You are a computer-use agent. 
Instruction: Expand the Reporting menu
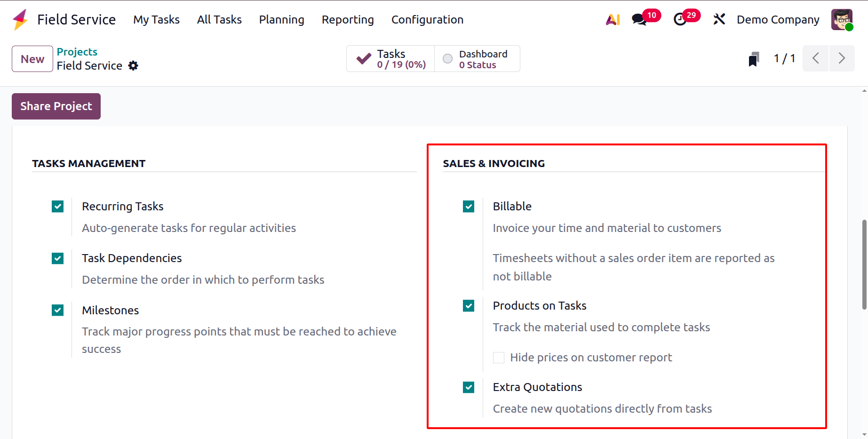click(x=348, y=20)
